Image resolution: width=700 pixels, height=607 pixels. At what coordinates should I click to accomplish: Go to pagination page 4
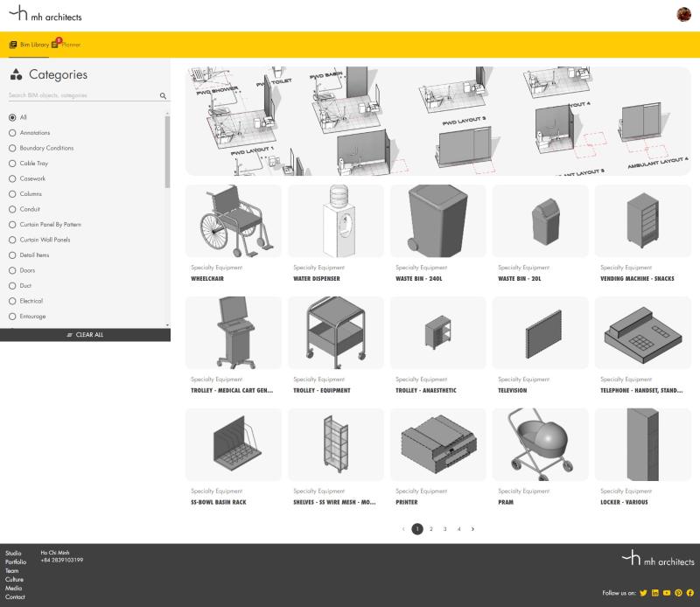[458, 529]
